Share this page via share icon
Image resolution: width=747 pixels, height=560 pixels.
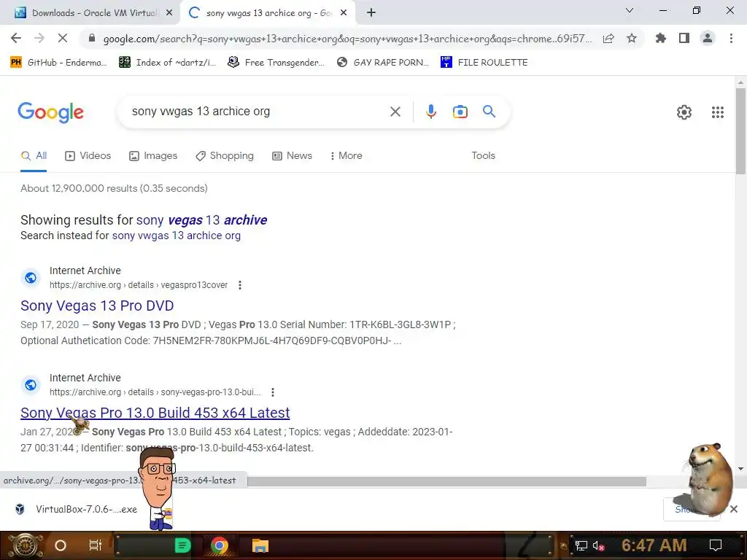point(608,39)
